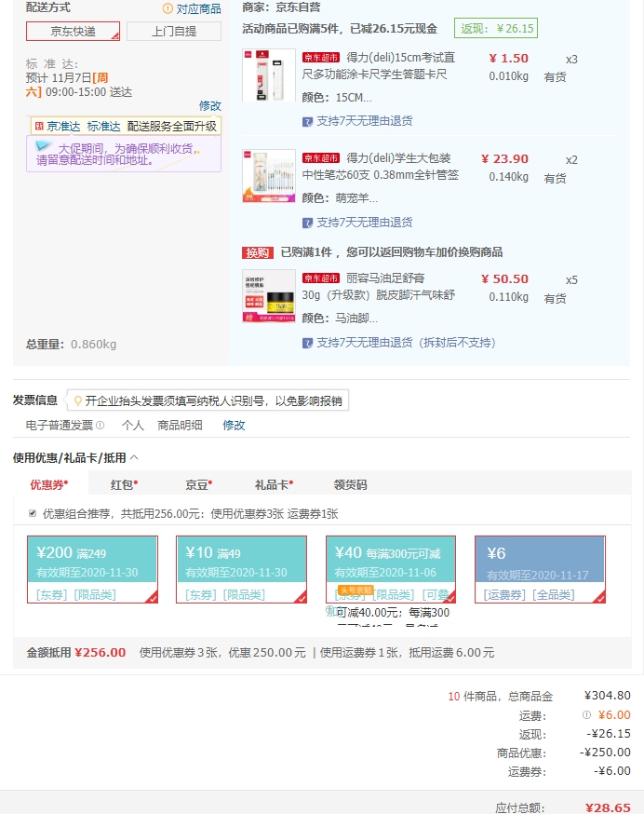This screenshot has height=814, width=644.
Task: Switch to the 礼品卡 tab
Action: click(x=274, y=485)
